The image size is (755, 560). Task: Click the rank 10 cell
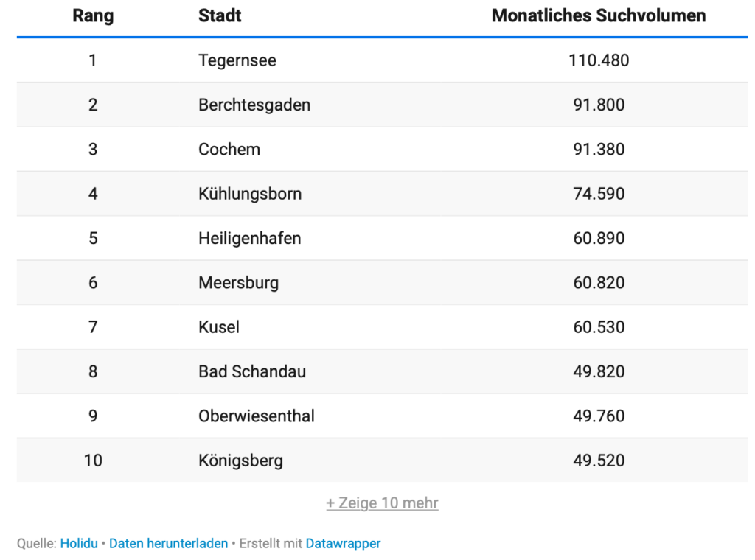click(93, 461)
